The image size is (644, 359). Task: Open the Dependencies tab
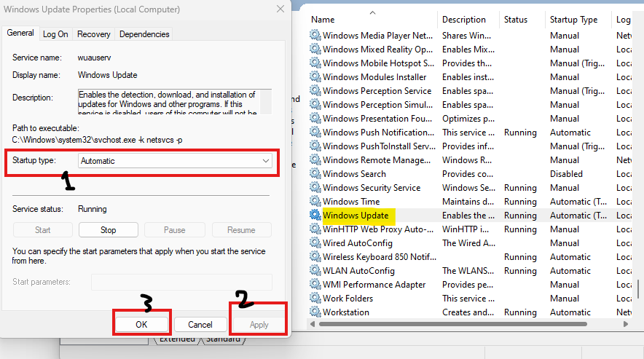coord(144,34)
